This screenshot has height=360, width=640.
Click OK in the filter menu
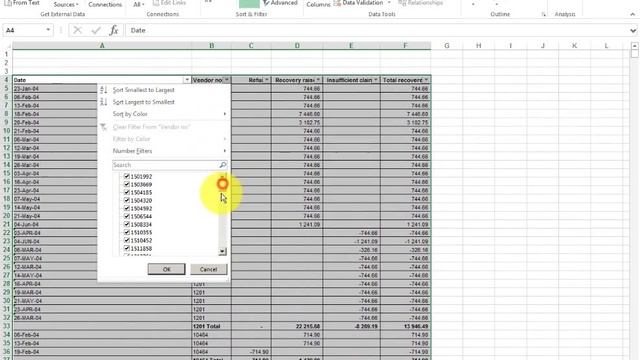[x=167, y=269]
